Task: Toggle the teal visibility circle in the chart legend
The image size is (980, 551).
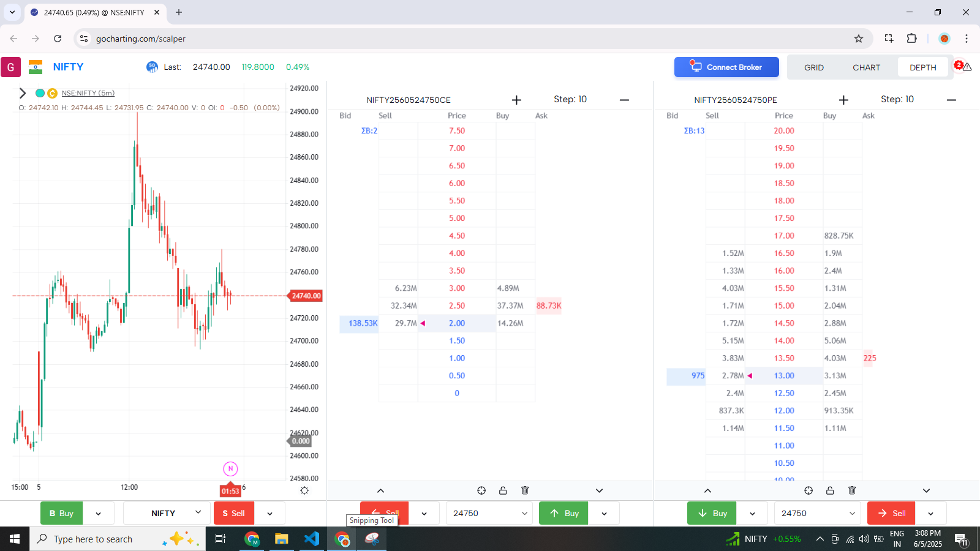Action: tap(39, 93)
